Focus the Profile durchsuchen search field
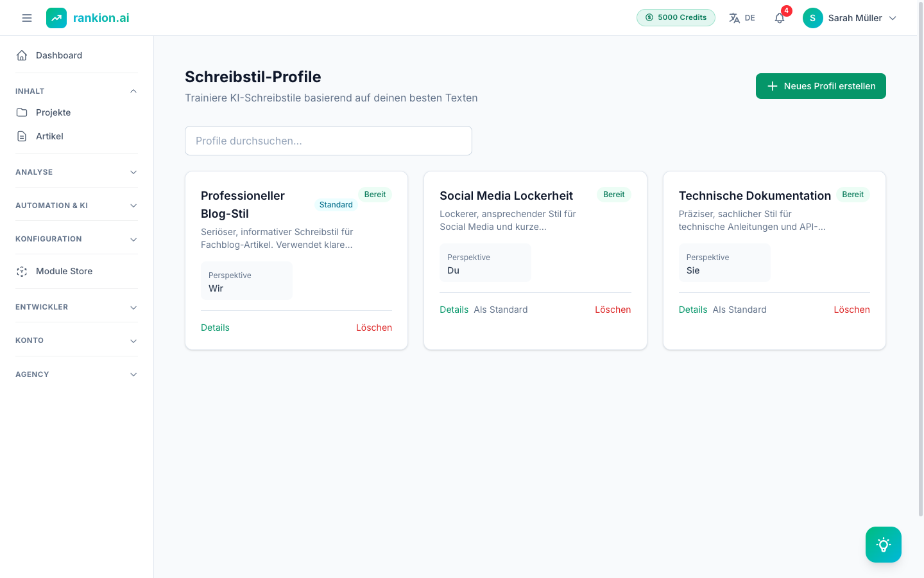The image size is (924, 578). (x=329, y=141)
